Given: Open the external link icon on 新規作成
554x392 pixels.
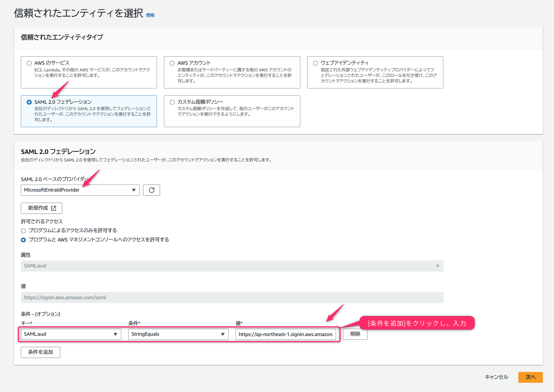Looking at the screenshot, I should point(54,208).
